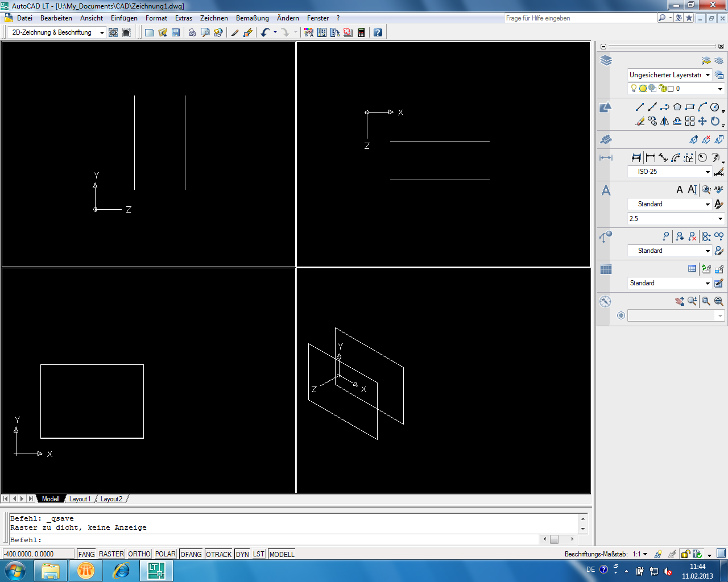The image size is (728, 582).
Task: Select the Copy objects tool
Action: click(652, 121)
